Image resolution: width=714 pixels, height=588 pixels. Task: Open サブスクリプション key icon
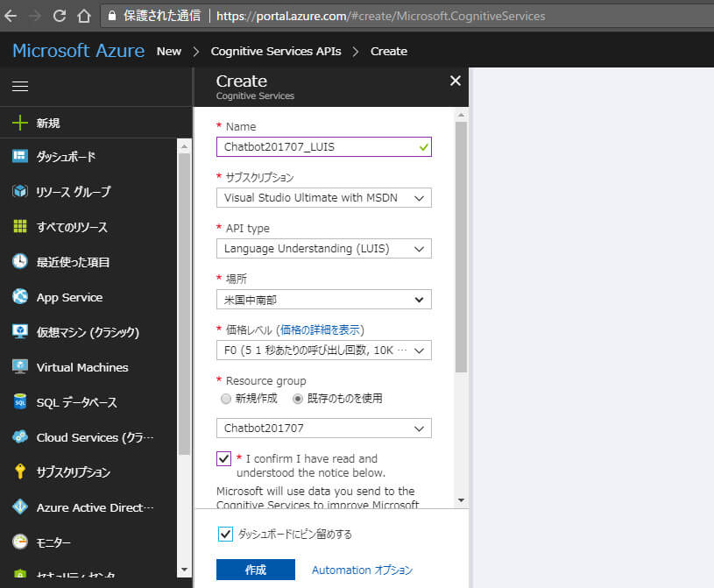(x=20, y=471)
